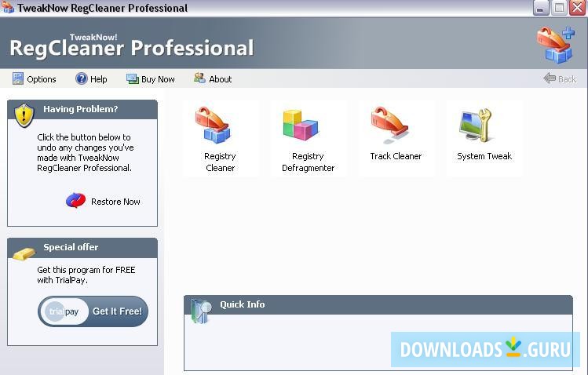
Task: Click the blue Help question mark icon
Action: (81, 78)
